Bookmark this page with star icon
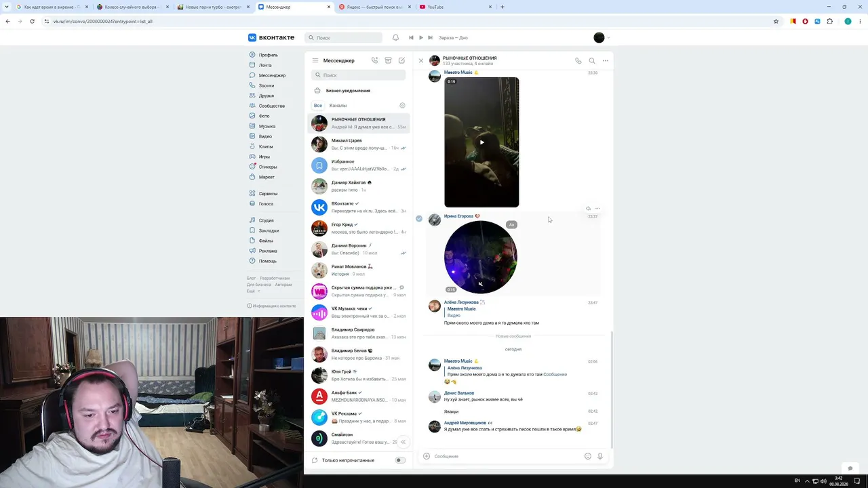 [776, 21]
